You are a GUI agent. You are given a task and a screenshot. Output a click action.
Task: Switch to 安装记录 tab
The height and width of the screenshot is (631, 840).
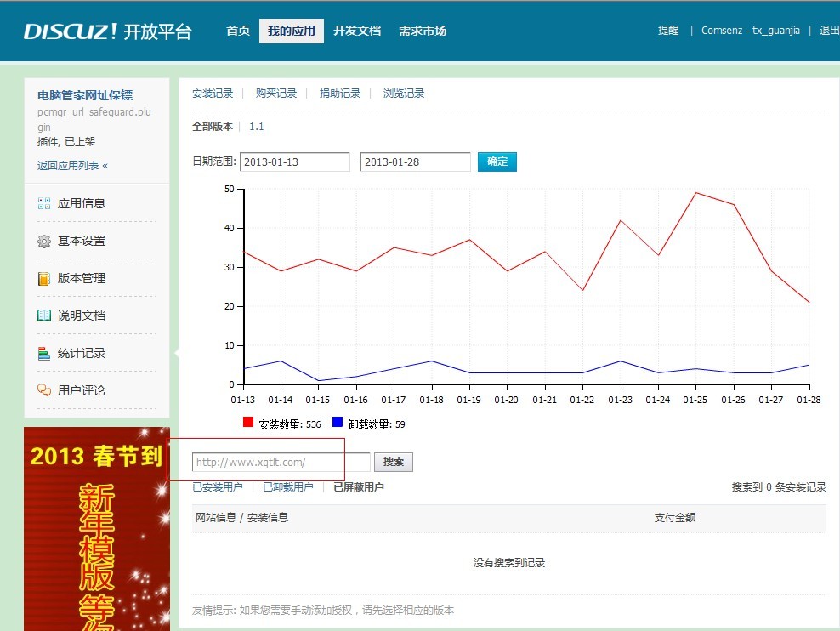pyautogui.click(x=213, y=94)
